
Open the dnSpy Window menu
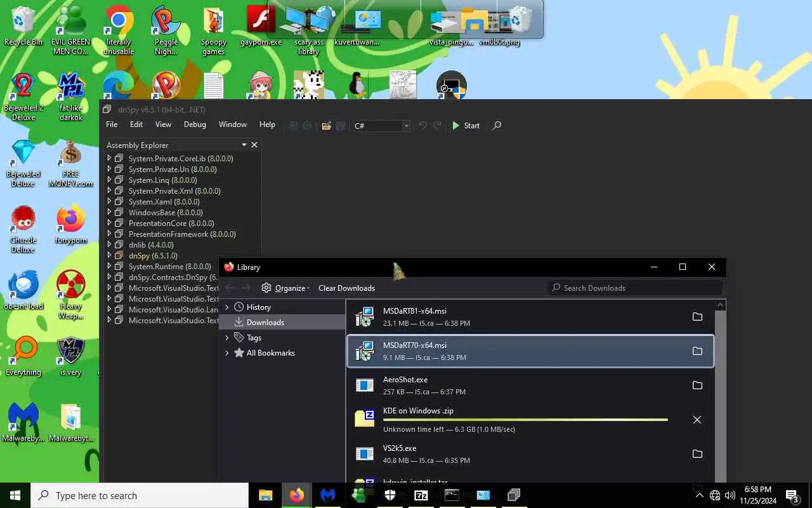pos(233,124)
